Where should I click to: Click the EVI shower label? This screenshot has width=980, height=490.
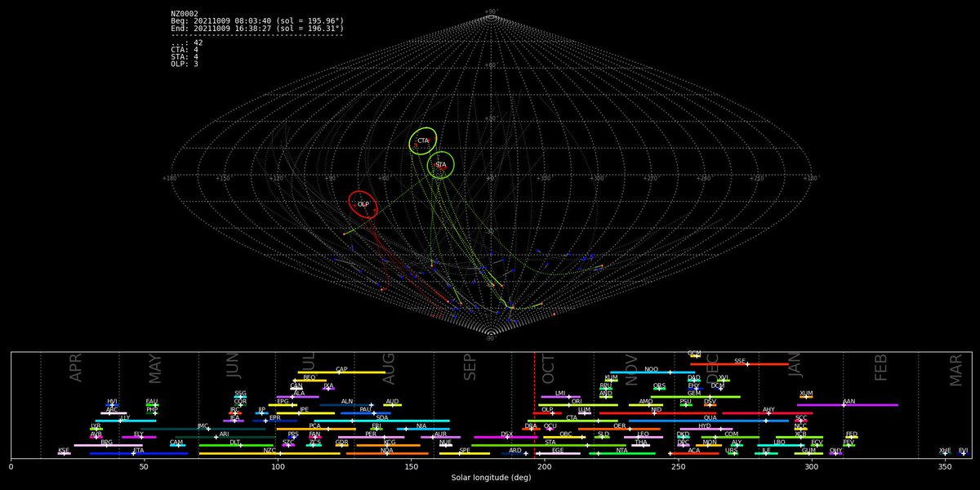(963, 450)
